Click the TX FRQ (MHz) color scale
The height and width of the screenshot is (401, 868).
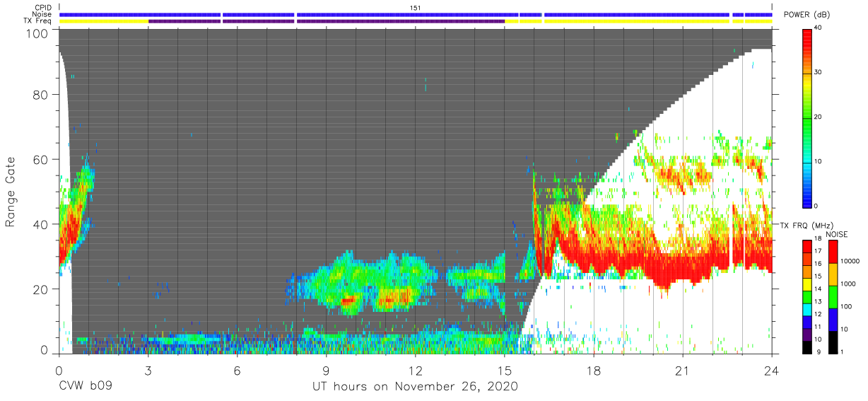click(808, 297)
